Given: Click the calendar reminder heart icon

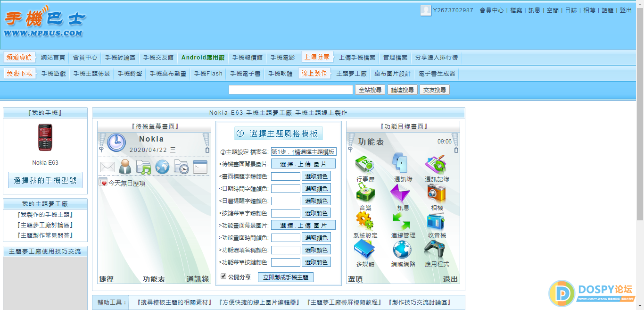Looking at the screenshot, I should (103, 182).
